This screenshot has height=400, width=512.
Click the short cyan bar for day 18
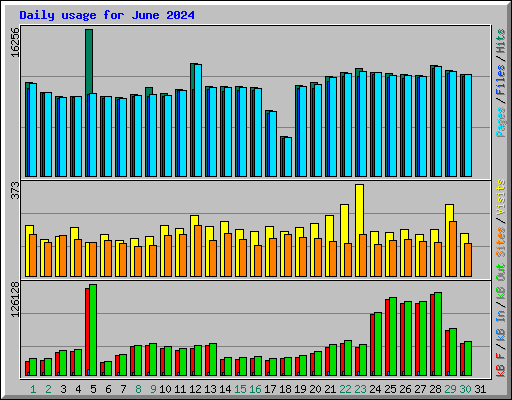pyautogui.click(x=288, y=157)
